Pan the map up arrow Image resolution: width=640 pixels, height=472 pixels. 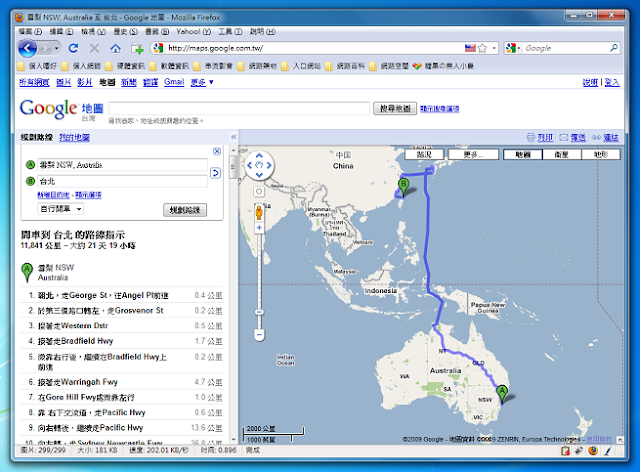coord(259,156)
